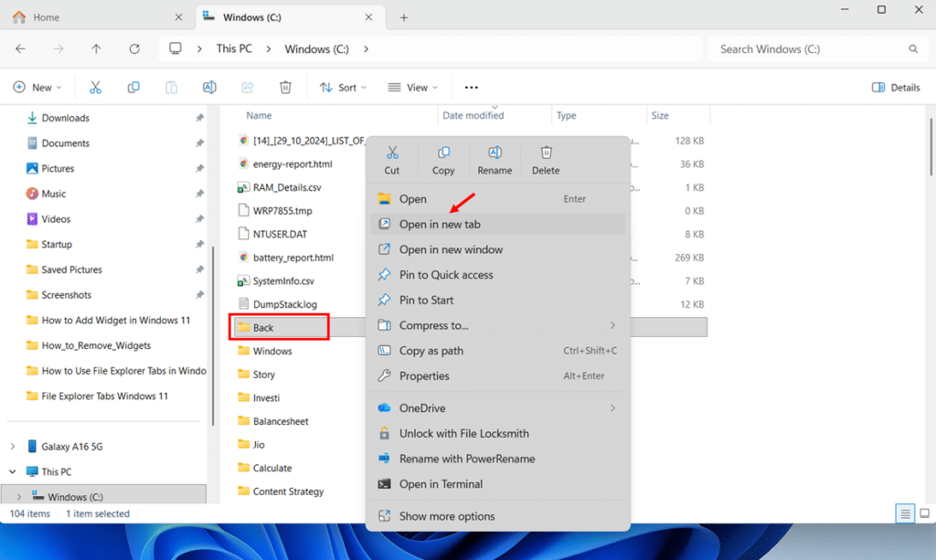Open Properties from context menu
Image resolution: width=936 pixels, height=560 pixels.
[498, 376]
